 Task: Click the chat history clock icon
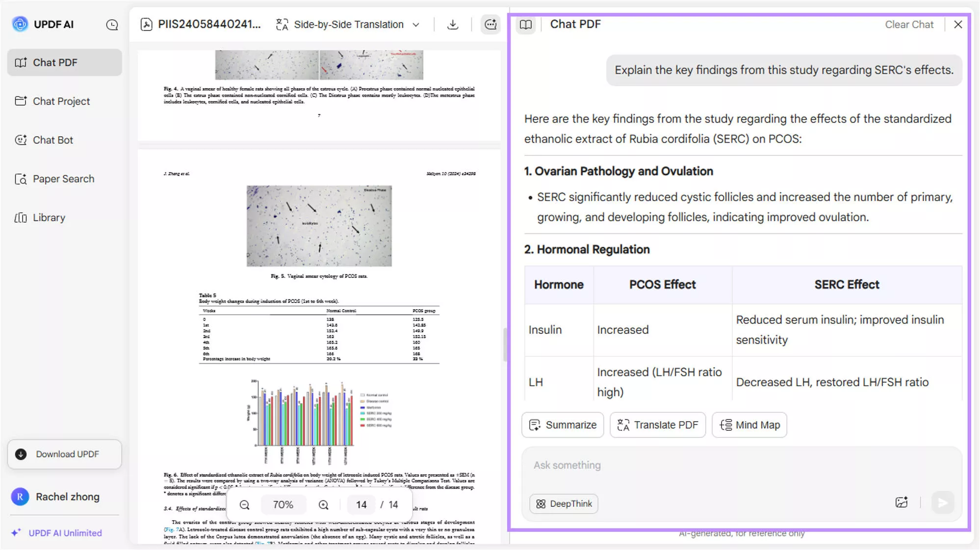(112, 25)
